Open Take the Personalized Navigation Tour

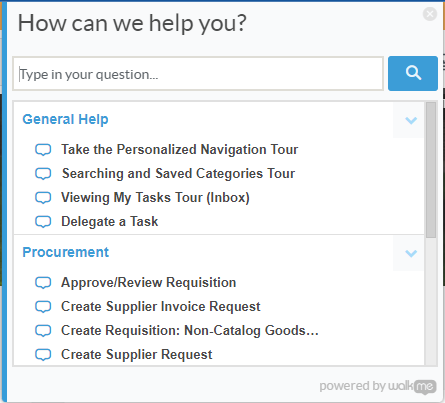(x=180, y=149)
